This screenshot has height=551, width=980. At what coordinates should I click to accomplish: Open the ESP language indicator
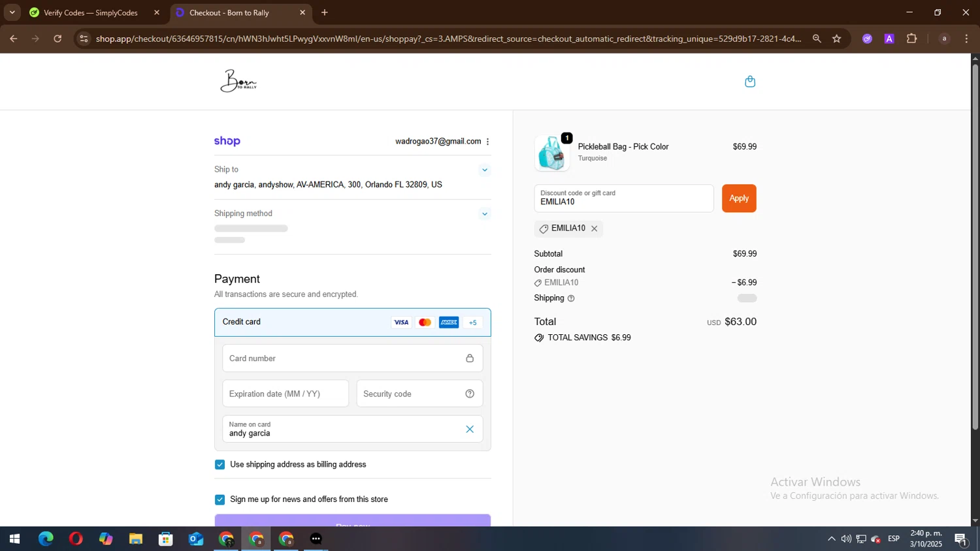(x=894, y=539)
